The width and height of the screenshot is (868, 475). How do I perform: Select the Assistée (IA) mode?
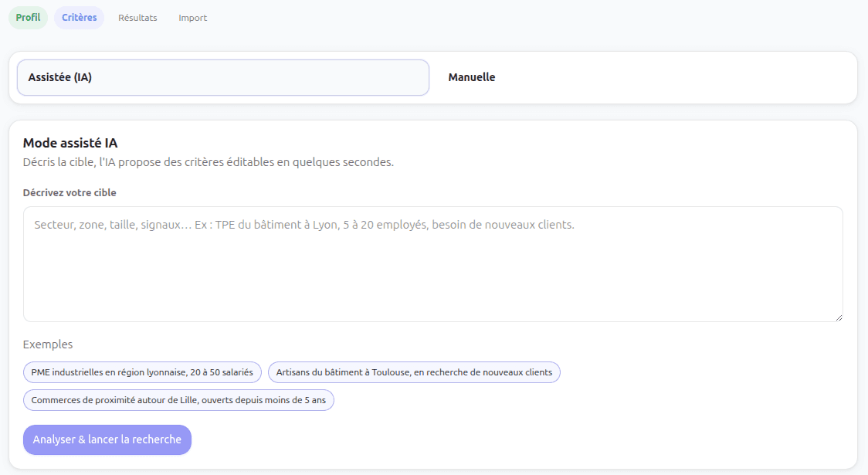pos(222,77)
